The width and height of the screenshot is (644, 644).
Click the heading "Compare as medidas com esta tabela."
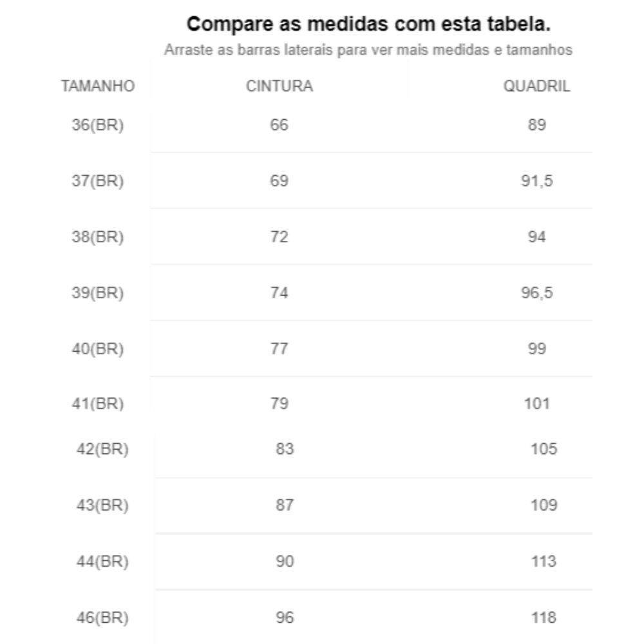pos(368,24)
